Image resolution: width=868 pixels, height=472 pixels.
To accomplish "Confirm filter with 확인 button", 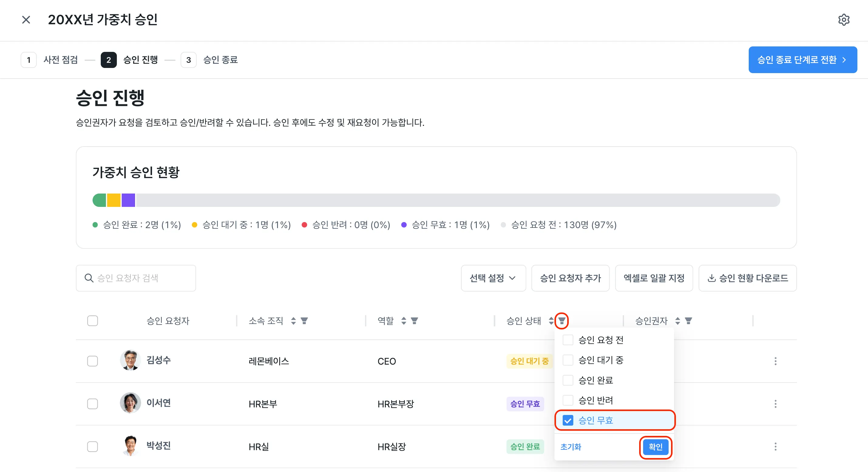I will [655, 447].
